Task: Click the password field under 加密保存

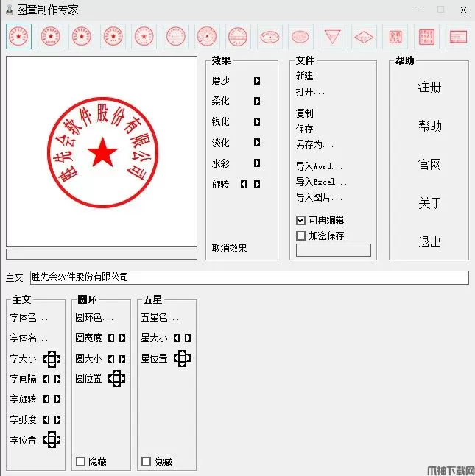Action: (x=334, y=250)
